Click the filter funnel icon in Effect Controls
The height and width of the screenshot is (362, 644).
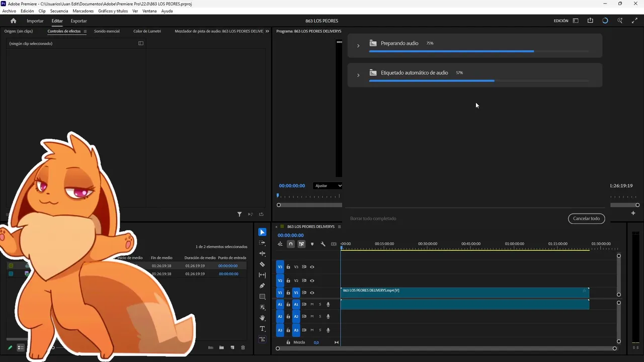239,214
